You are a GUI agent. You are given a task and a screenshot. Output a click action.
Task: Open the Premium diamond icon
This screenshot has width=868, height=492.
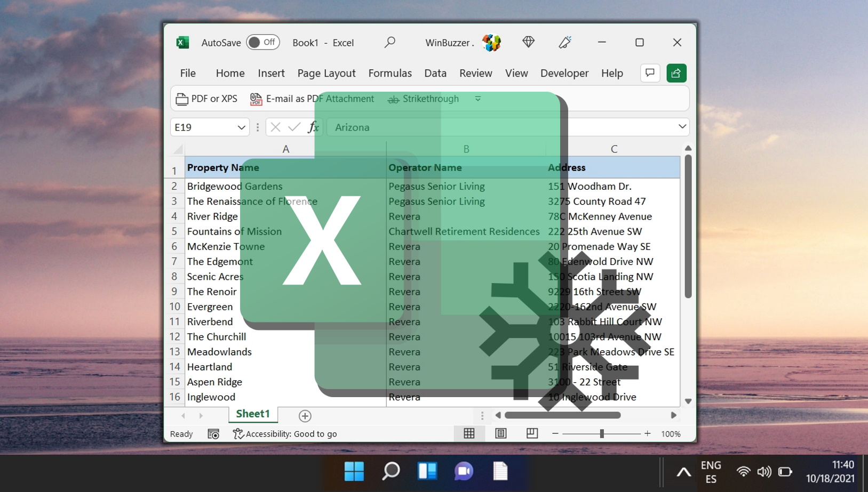pyautogui.click(x=528, y=42)
